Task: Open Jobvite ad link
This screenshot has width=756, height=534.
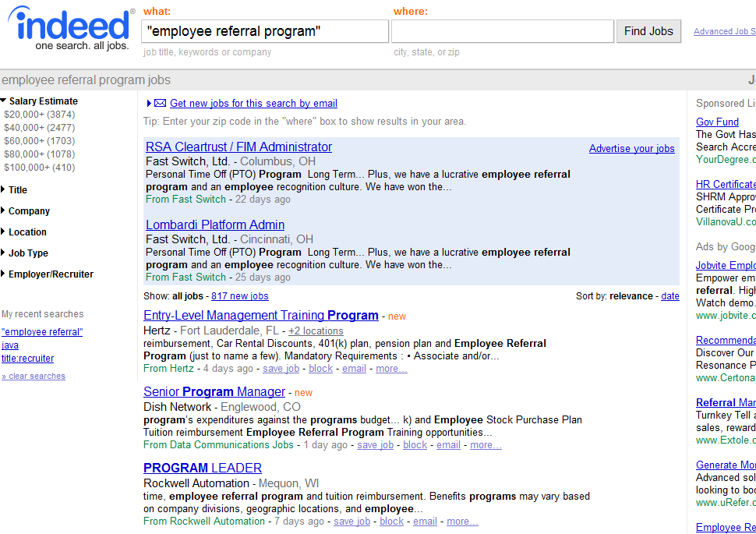Action: point(726,265)
